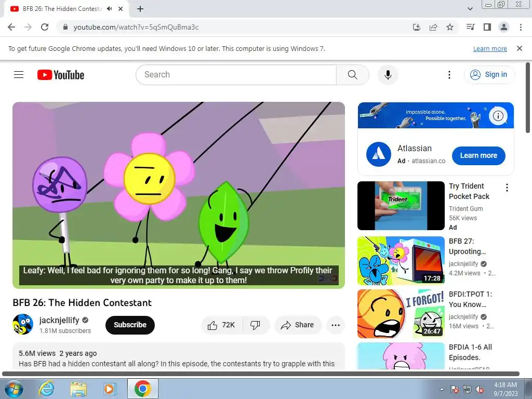Open Trident Pocket Pack ad thumbnail

401,206
